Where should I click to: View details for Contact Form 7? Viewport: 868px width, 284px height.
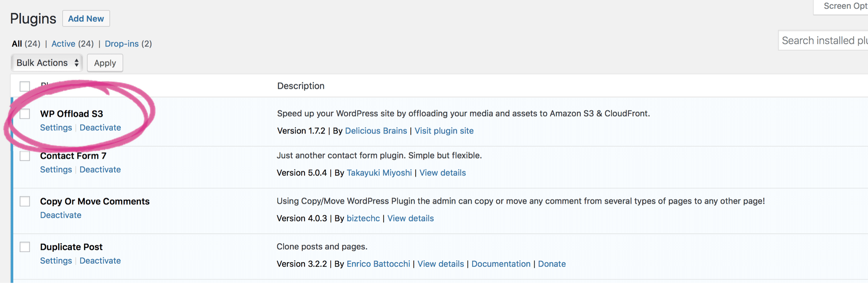[443, 173]
